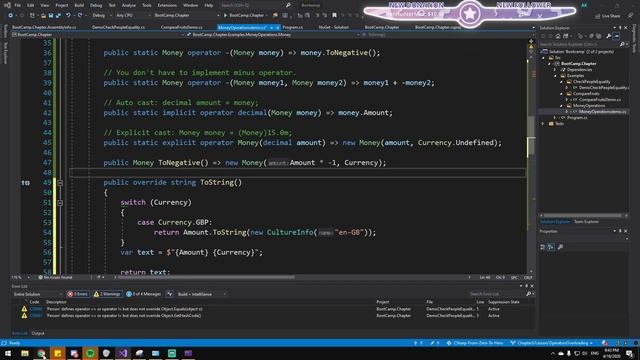Open the Debug configuration dropdown
Viewport: 640px width, 360px height.
coord(101,16)
